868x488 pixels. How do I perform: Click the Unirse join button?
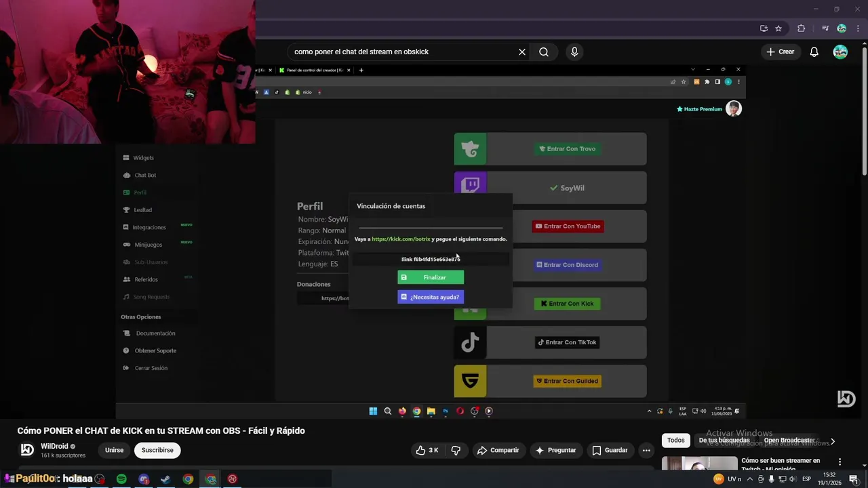[x=115, y=450]
